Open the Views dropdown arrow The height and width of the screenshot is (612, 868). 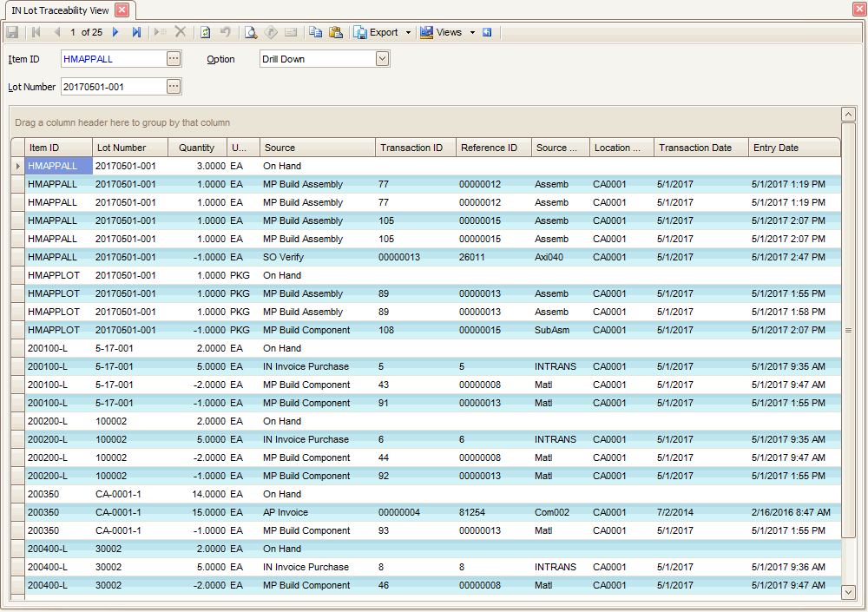point(472,32)
